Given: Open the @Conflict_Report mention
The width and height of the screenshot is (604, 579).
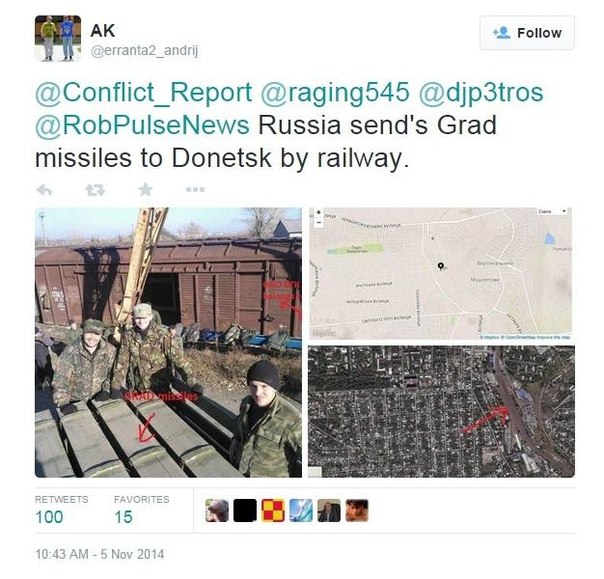Looking at the screenshot, I should pos(144,93).
